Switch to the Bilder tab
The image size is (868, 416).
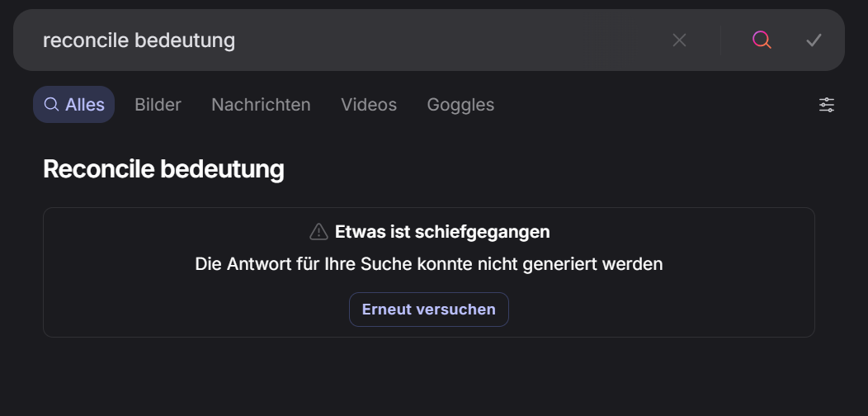click(158, 105)
